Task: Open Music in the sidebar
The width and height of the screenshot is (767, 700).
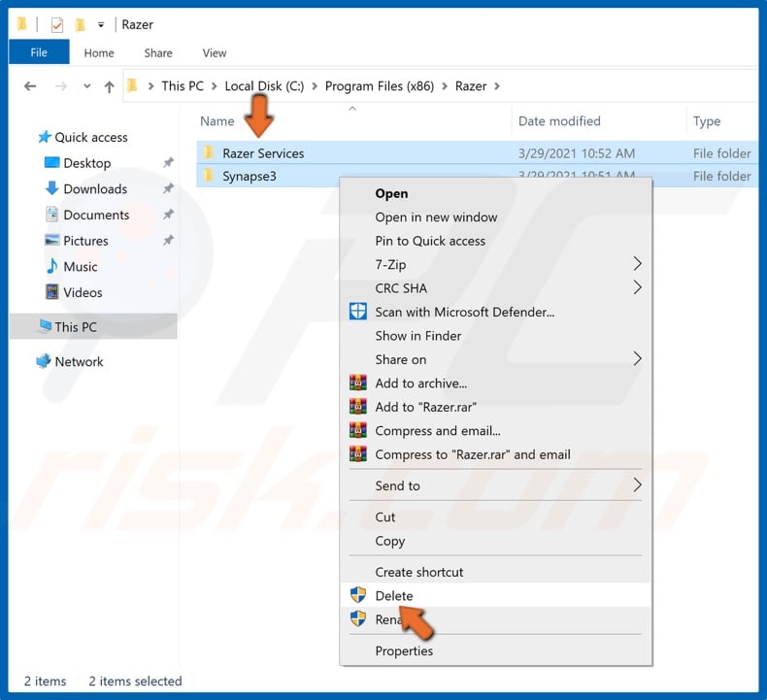Action: pyautogui.click(x=81, y=267)
